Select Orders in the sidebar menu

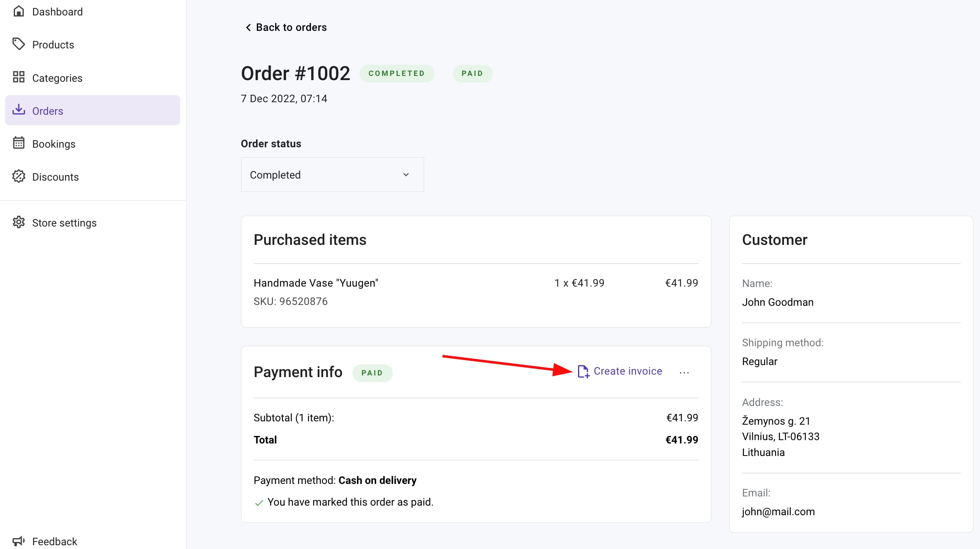tap(48, 111)
